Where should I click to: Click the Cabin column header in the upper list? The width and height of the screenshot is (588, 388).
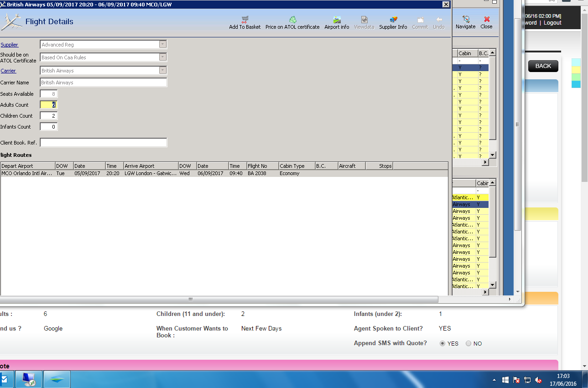coord(468,53)
